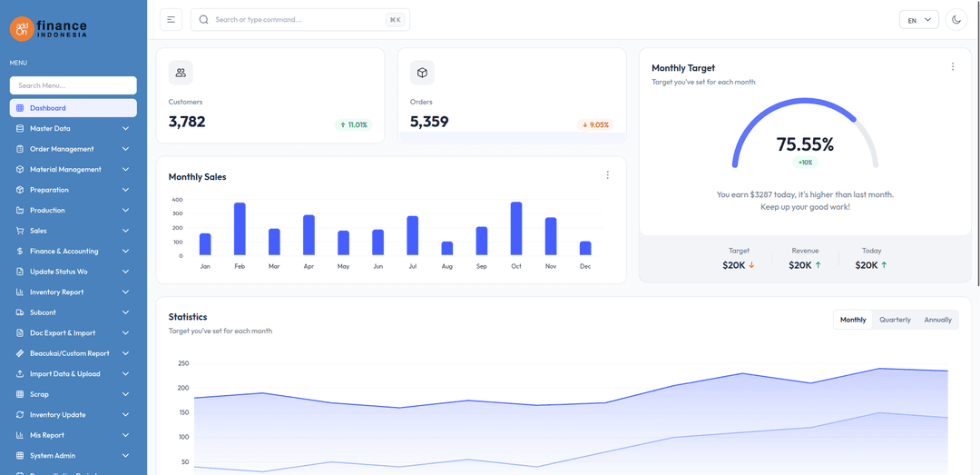Expand the Production chevron
980x475 pixels.
pyautogui.click(x=125, y=211)
